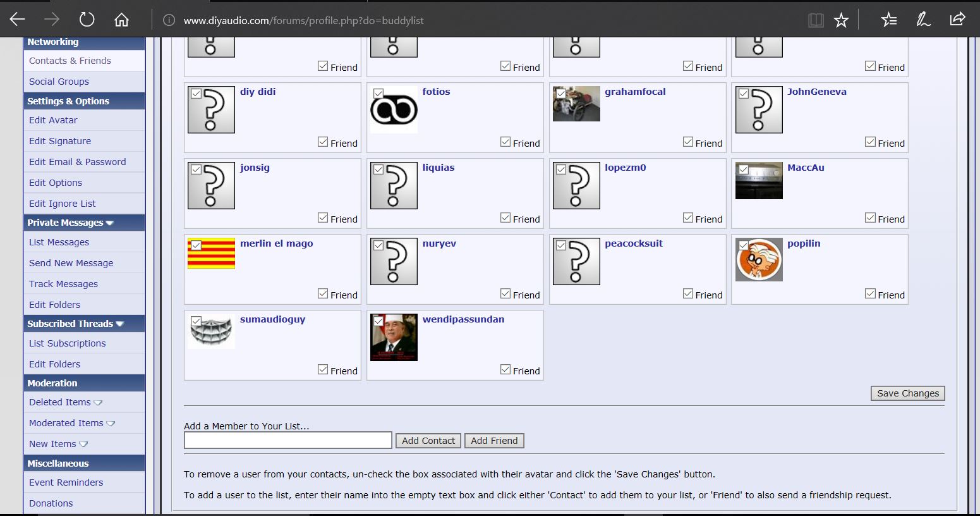The image size is (980, 516).
Task: Untick contact checkbox on peacocksuit avatar
Action: coord(561,245)
